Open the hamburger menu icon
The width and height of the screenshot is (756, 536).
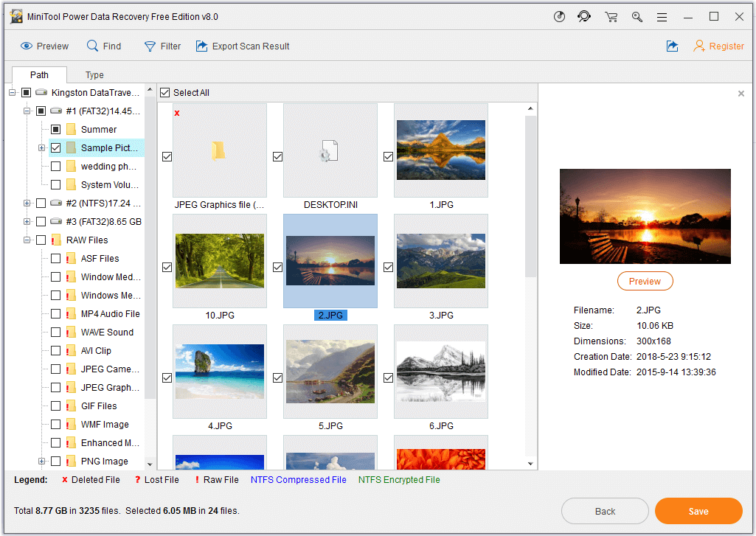pos(662,16)
